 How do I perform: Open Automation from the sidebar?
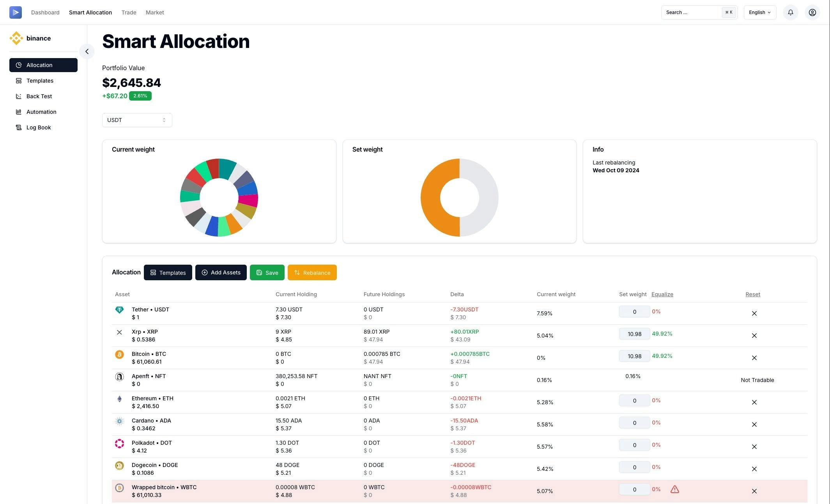pyautogui.click(x=41, y=112)
